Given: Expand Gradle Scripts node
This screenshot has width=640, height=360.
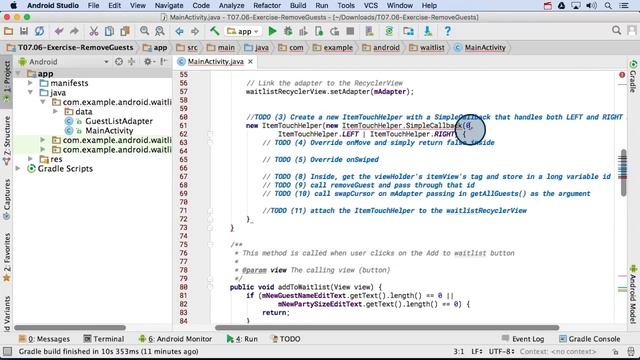Looking at the screenshot, I should coord(18,168).
